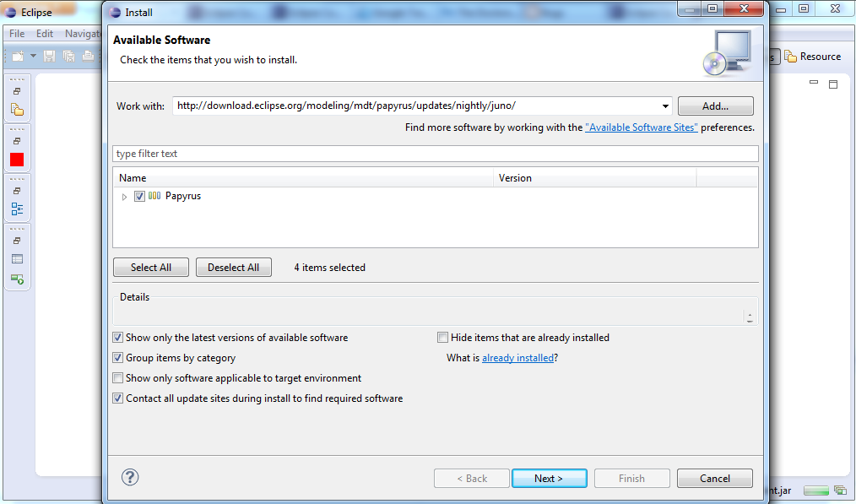Close the Install dialog window
Viewport: 856px width, 504px height.
pos(744,8)
